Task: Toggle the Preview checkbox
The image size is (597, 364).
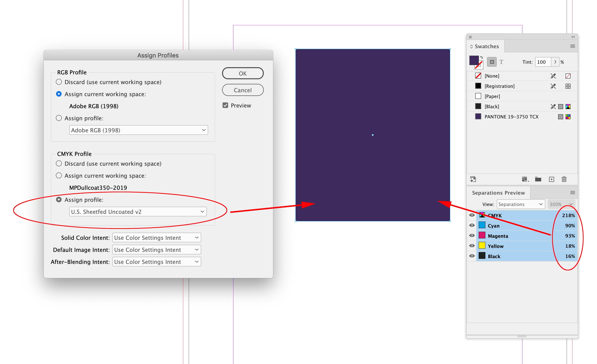Action: [x=225, y=105]
